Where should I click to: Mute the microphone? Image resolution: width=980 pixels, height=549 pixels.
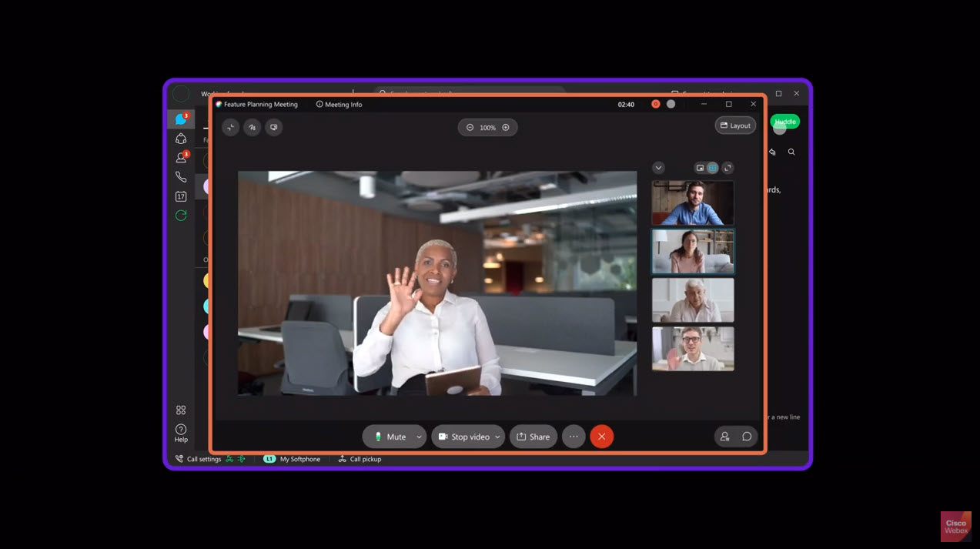(390, 437)
